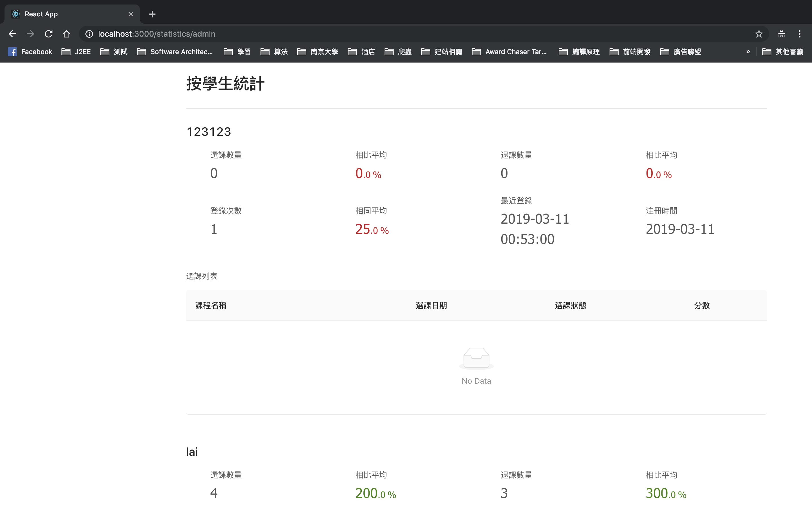Screen dimensions: 812x507
Task: Close the React App tab
Action: click(131, 14)
